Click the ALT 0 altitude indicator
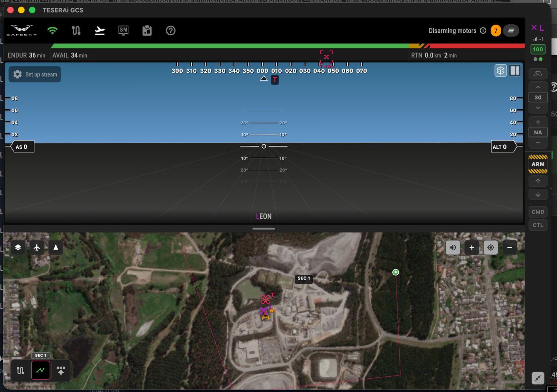This screenshot has height=392, width=557. coord(503,147)
